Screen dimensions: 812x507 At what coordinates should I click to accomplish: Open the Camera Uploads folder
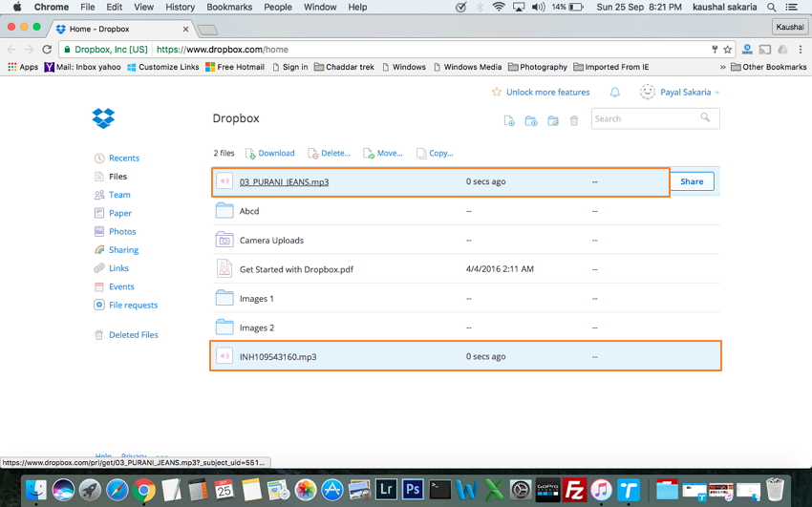271,240
